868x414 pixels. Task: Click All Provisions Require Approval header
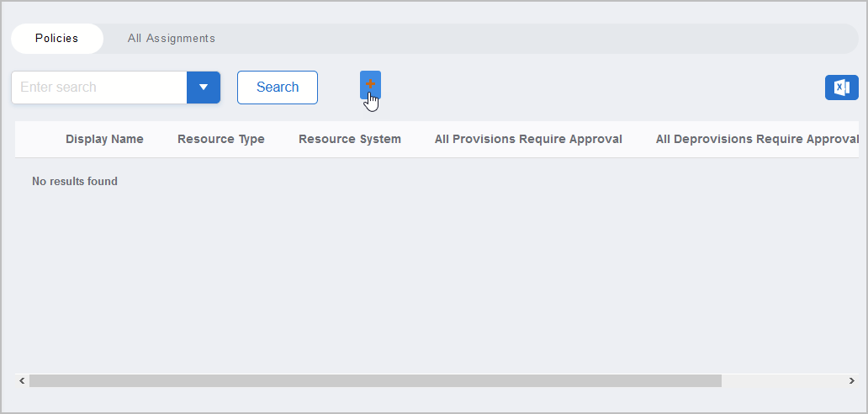coord(528,140)
